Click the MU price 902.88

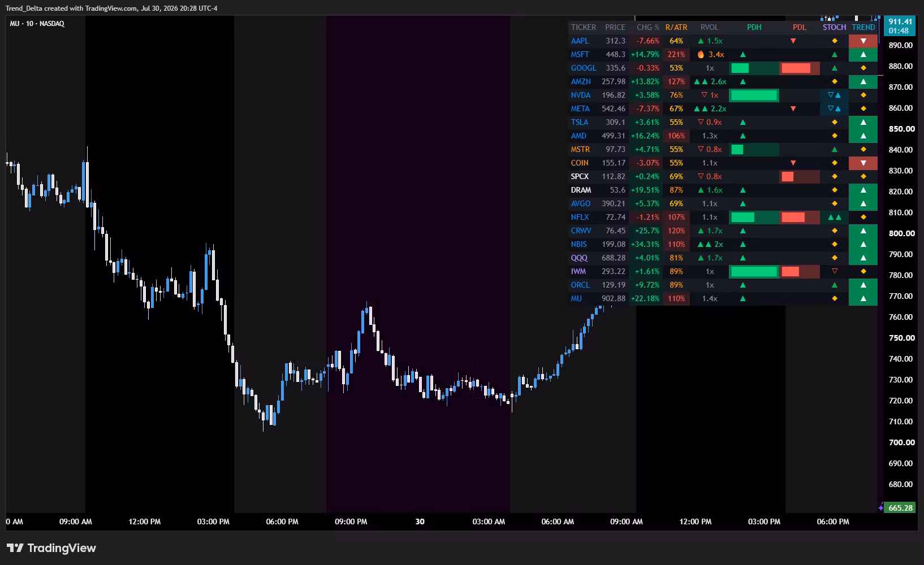(x=614, y=298)
